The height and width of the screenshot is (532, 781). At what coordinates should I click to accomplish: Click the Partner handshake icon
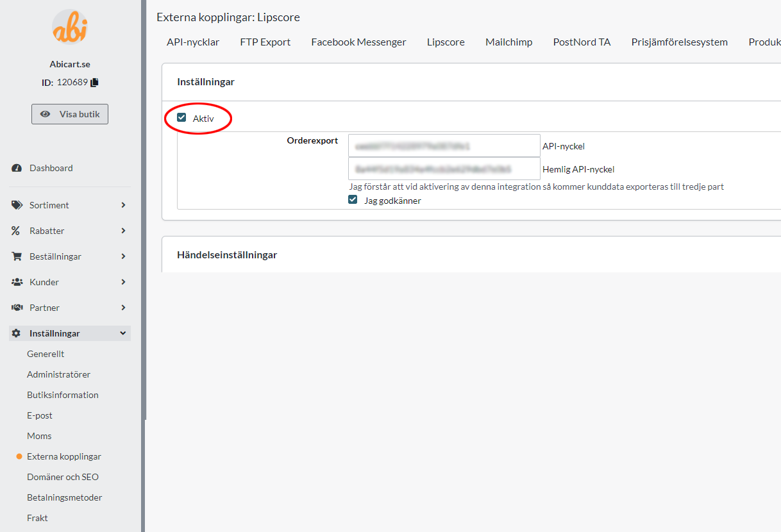click(17, 308)
